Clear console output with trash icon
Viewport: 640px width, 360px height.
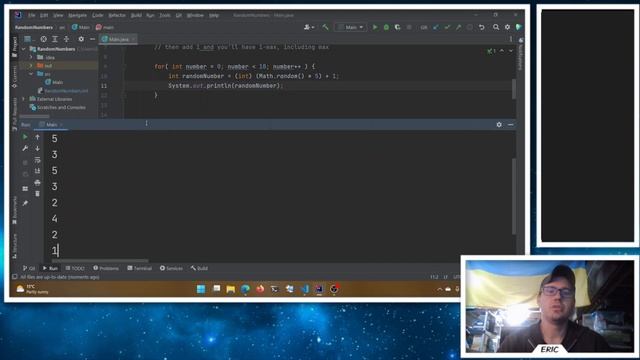point(37,194)
